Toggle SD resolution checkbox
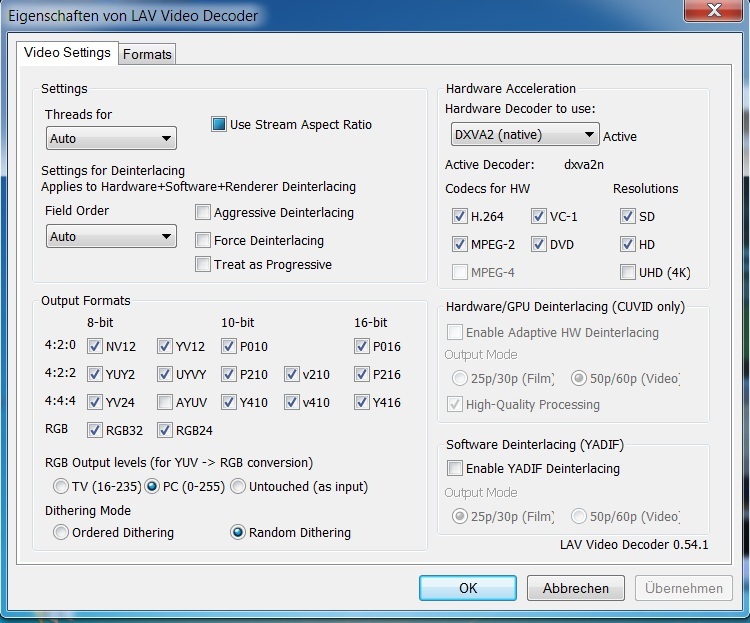Viewport: 750px width, 623px height. [628, 216]
